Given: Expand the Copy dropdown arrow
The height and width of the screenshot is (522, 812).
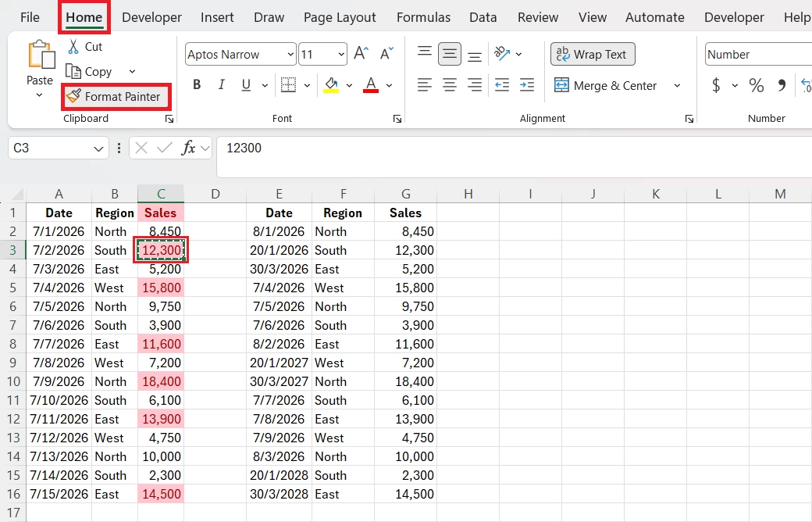Looking at the screenshot, I should (132, 72).
